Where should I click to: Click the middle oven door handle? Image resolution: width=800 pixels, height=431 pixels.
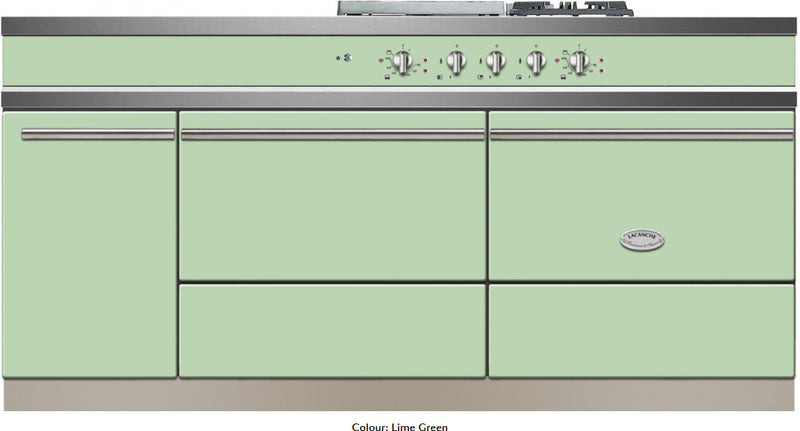click(x=333, y=135)
